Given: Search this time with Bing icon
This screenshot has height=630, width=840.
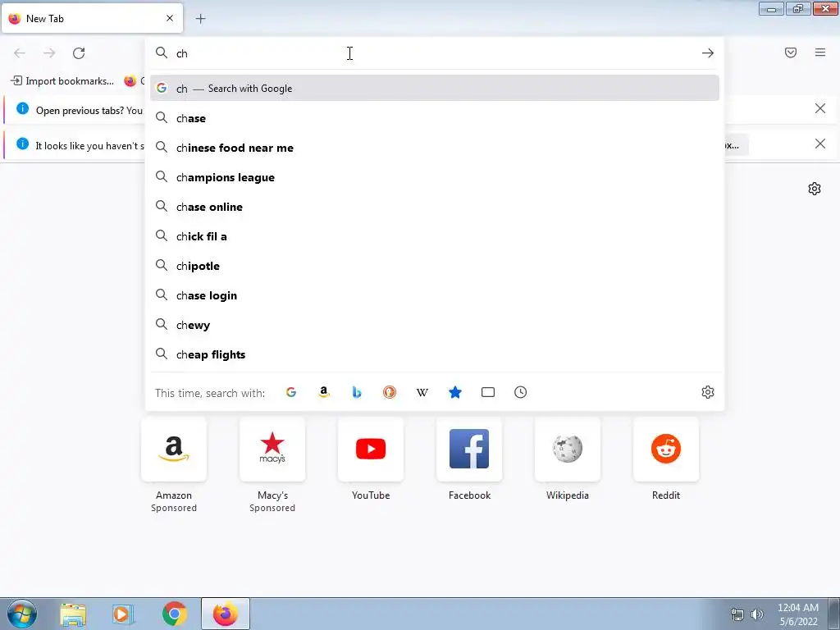Looking at the screenshot, I should (357, 392).
